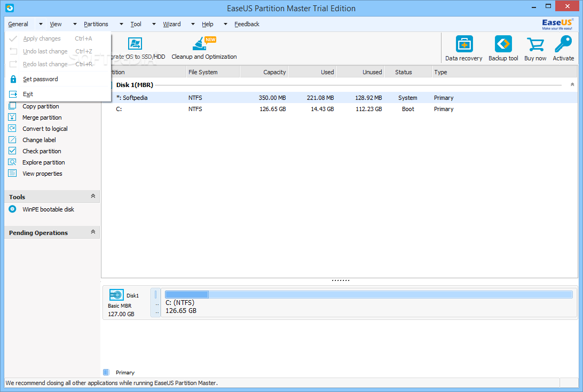Open the General menu
The width and height of the screenshot is (583, 392).
click(18, 24)
